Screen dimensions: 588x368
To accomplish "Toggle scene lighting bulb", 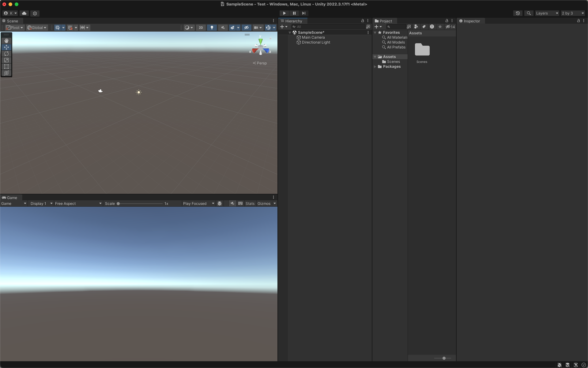I will tap(212, 28).
